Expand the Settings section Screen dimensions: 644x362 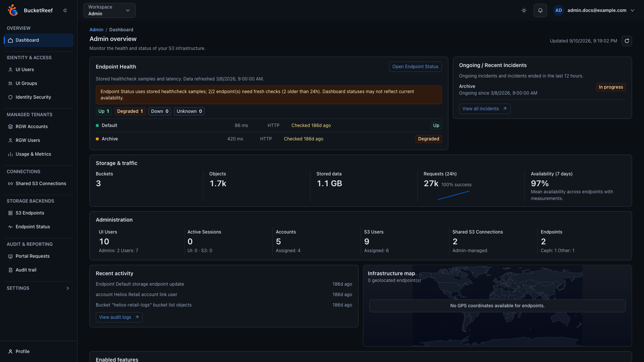pyautogui.click(x=38, y=288)
